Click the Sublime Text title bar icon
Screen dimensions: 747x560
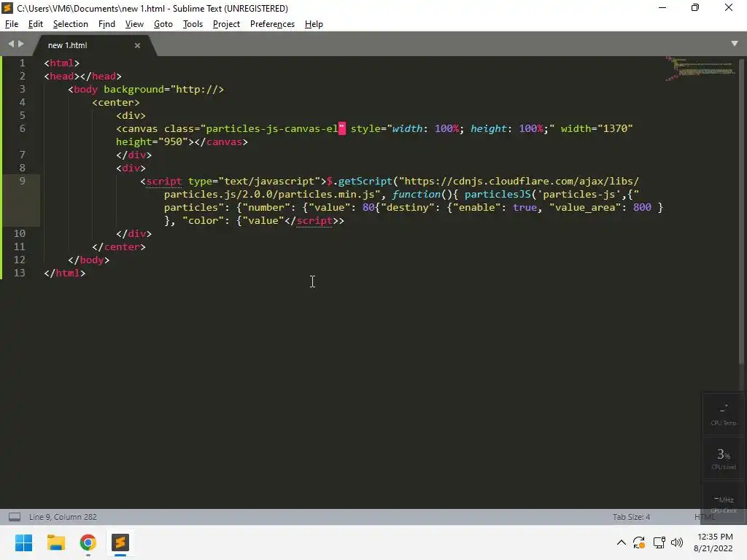click(x=7, y=8)
